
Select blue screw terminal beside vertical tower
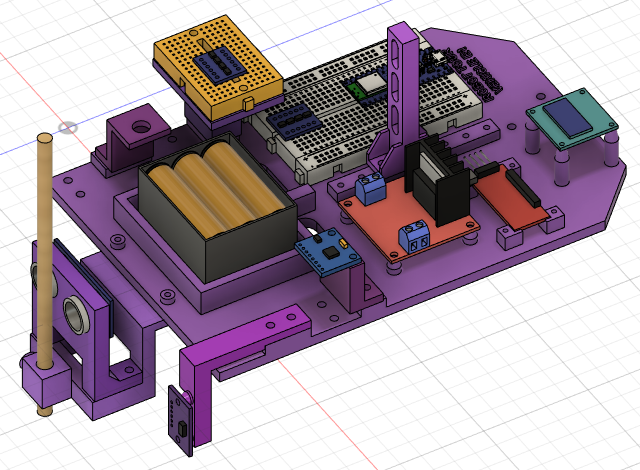pyautogui.click(x=371, y=188)
